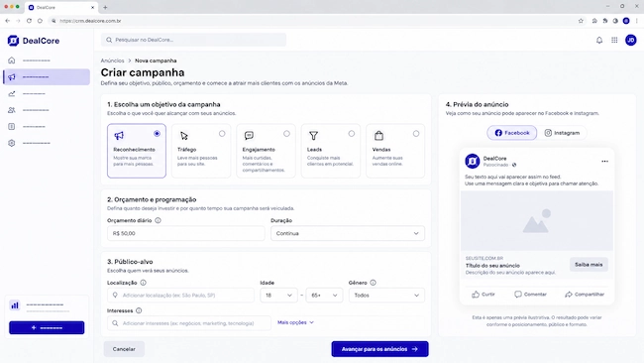Select the Vendas objective radio button
This screenshot has width=644, height=363.
click(x=416, y=134)
